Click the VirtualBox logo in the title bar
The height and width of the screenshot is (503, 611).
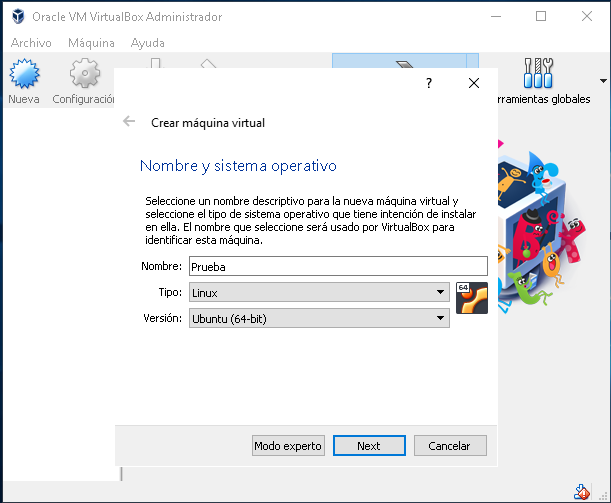(18, 17)
